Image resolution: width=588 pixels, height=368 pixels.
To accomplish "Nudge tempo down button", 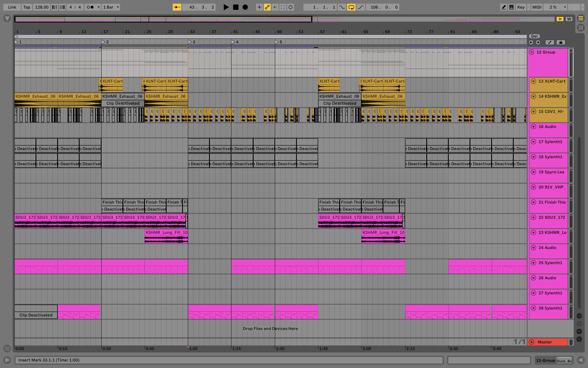I will pyautogui.click(x=55, y=7).
